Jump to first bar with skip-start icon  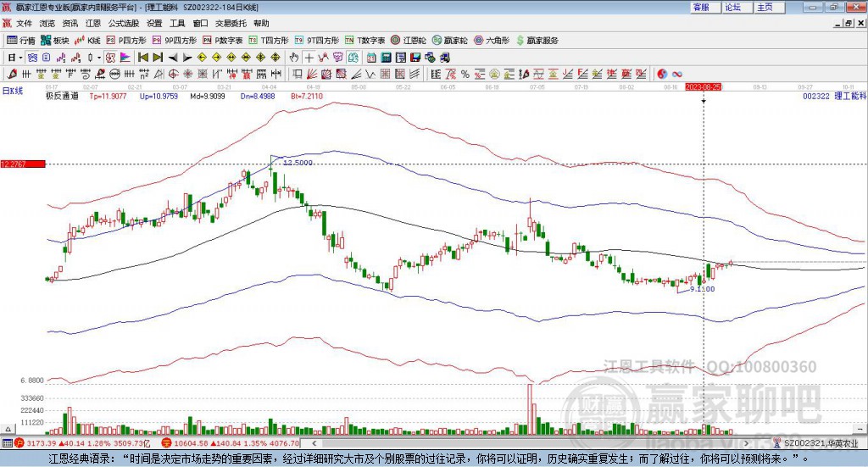point(142,58)
